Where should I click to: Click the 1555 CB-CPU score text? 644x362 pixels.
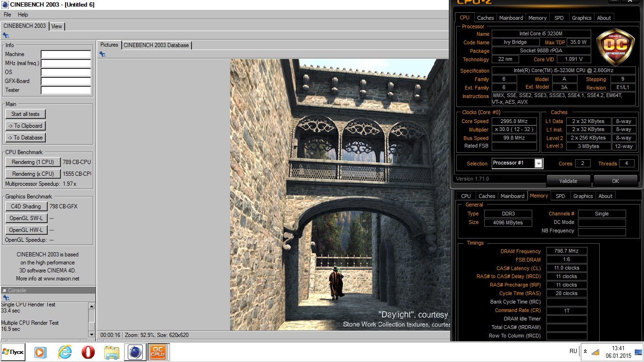click(x=77, y=174)
